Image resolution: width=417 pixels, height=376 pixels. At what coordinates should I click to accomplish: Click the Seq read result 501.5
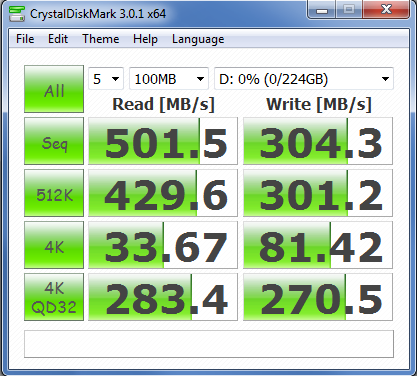tap(163, 141)
